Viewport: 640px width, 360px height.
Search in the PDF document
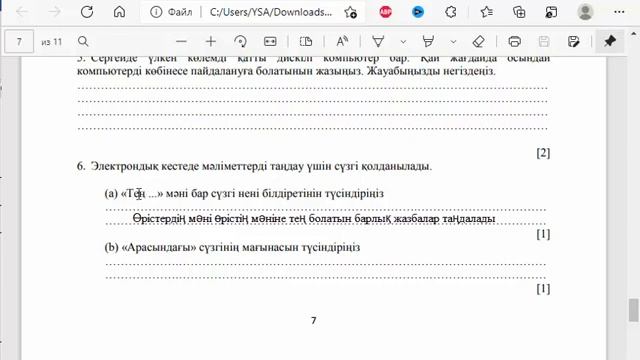83,41
